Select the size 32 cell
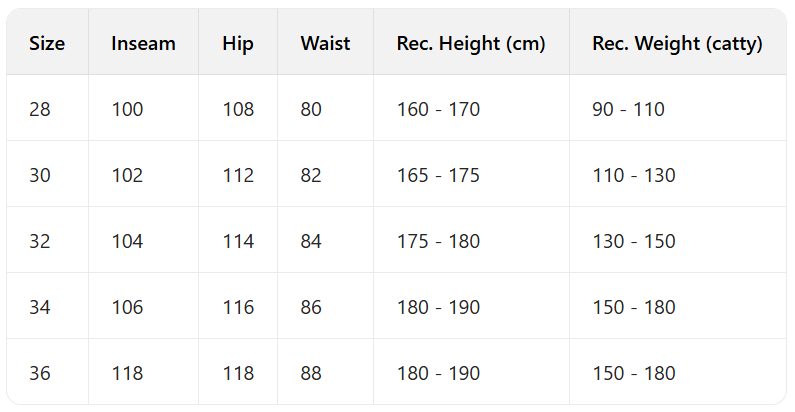 click(40, 241)
